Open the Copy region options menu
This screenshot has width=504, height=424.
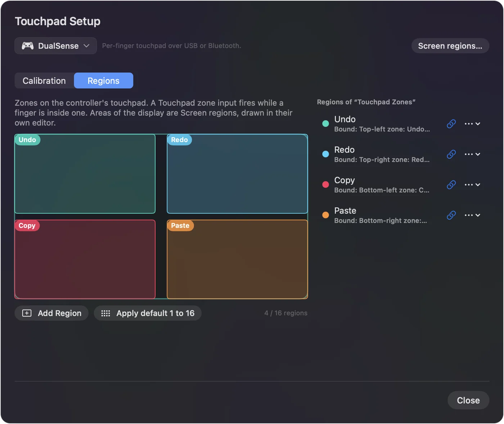click(472, 185)
